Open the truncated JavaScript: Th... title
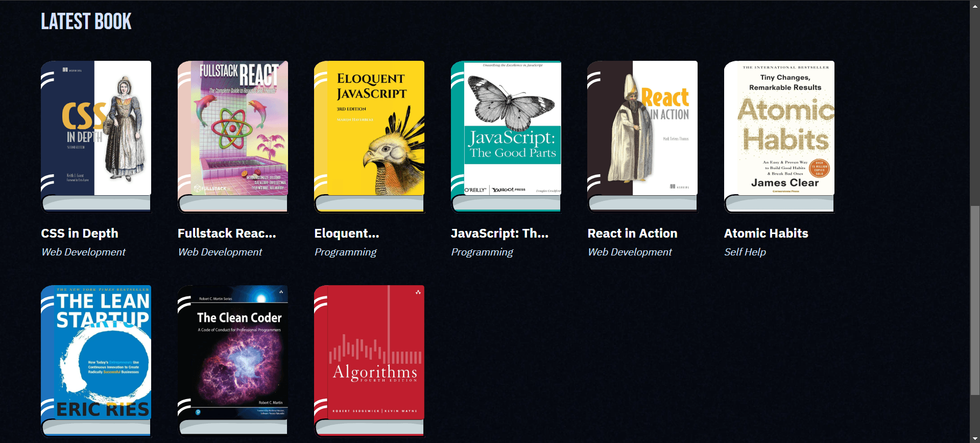This screenshot has height=443, width=980. 499,234
